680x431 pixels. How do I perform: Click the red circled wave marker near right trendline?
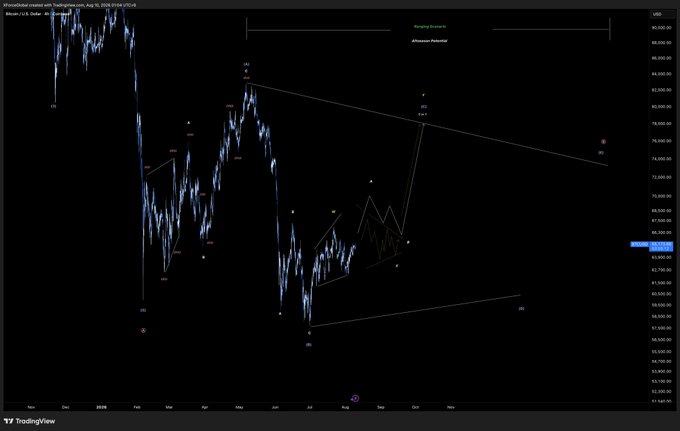[x=603, y=142]
